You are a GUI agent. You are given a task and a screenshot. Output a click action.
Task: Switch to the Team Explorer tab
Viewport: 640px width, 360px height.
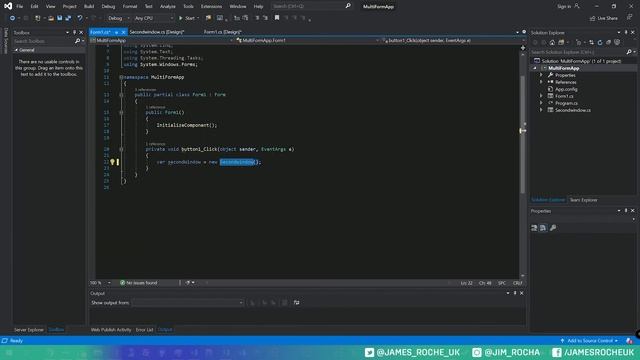pyautogui.click(x=583, y=200)
